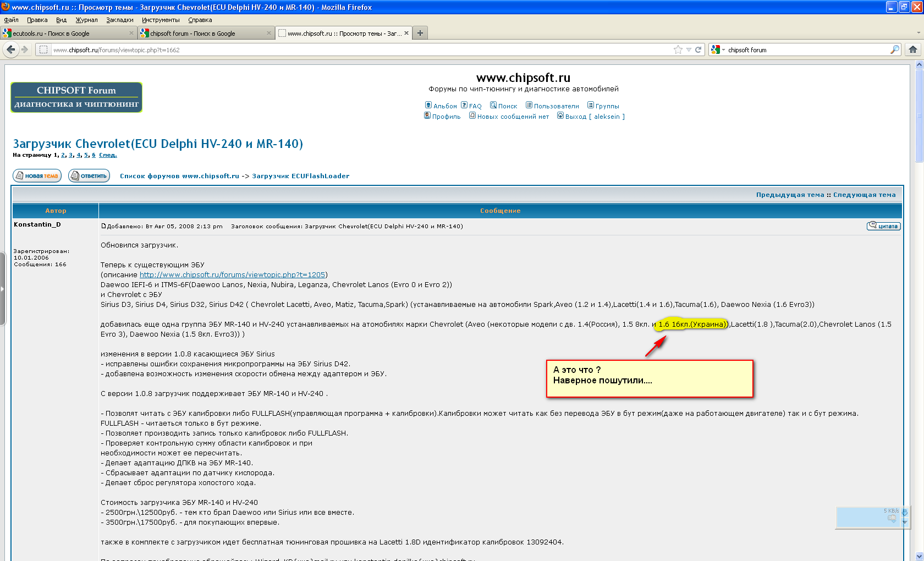This screenshot has width=924, height=561.
Task: Go to page 6 of the topic
Action: click(94, 155)
